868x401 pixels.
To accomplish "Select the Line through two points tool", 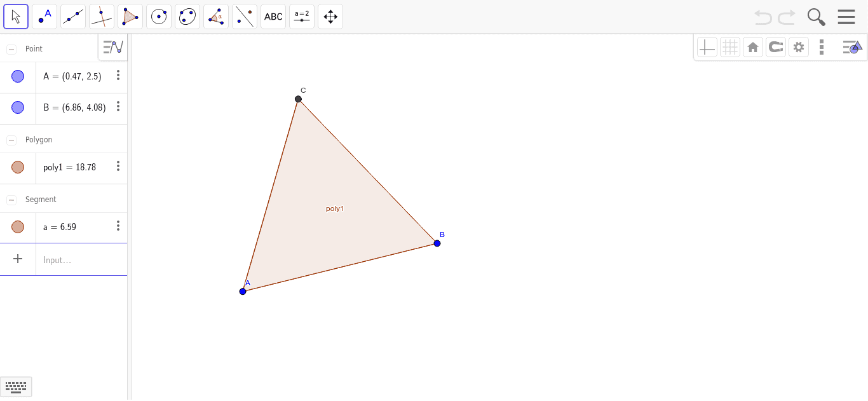I will pyautogui.click(x=73, y=17).
